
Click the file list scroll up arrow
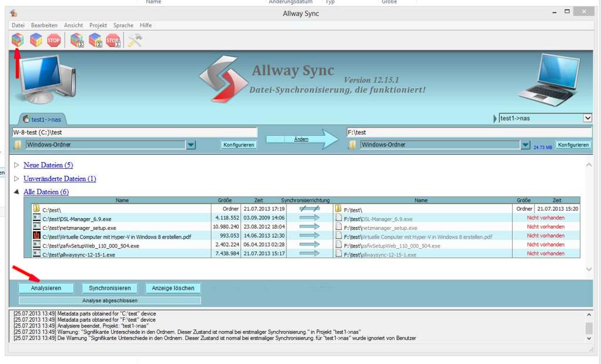[589, 165]
